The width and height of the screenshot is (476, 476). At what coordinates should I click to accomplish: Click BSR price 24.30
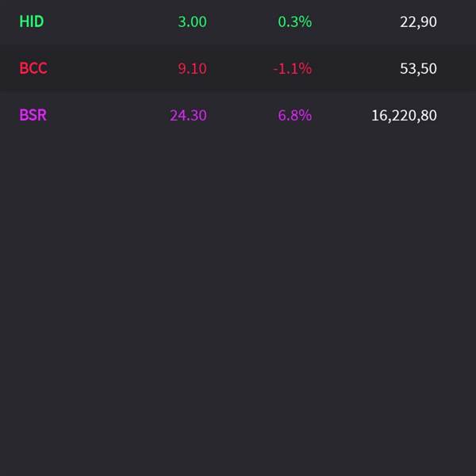(188, 115)
